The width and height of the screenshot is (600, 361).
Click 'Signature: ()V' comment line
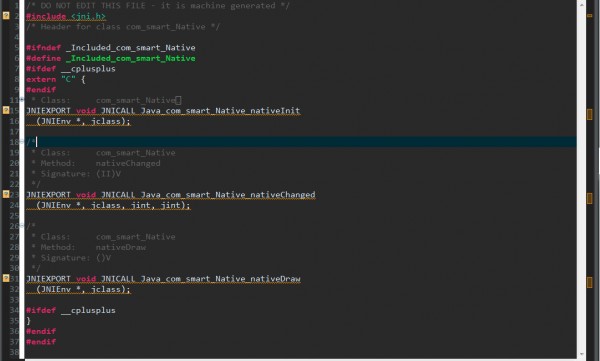(76, 258)
